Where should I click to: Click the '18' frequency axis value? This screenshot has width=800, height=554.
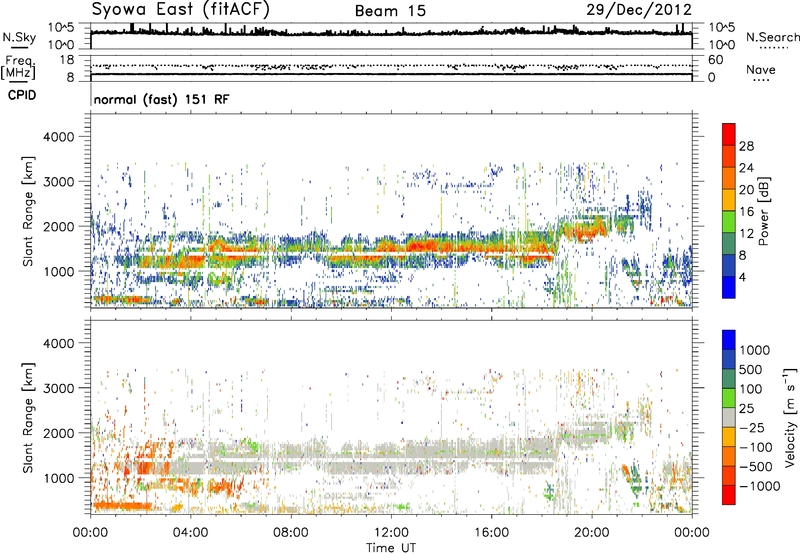(67, 60)
